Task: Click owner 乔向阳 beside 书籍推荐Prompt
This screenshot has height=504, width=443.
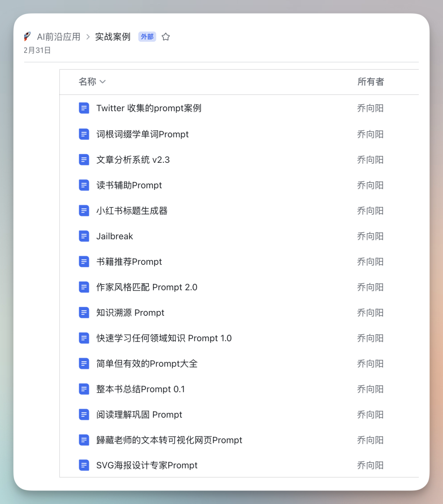Action: click(370, 261)
